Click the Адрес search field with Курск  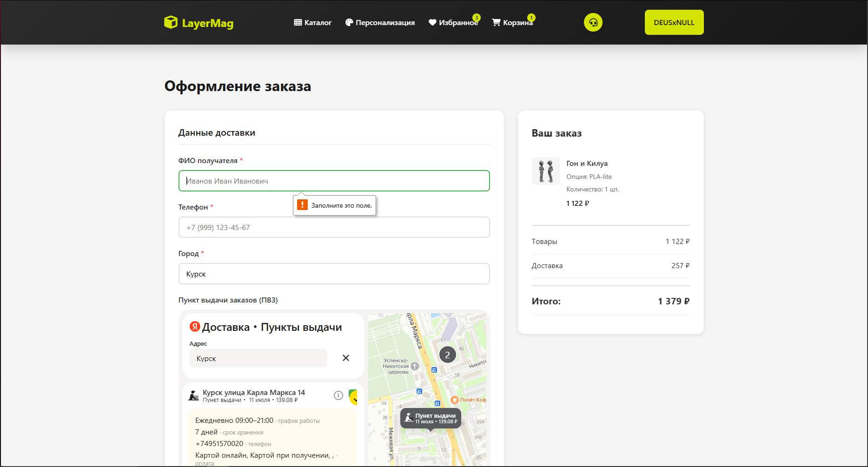[258, 358]
